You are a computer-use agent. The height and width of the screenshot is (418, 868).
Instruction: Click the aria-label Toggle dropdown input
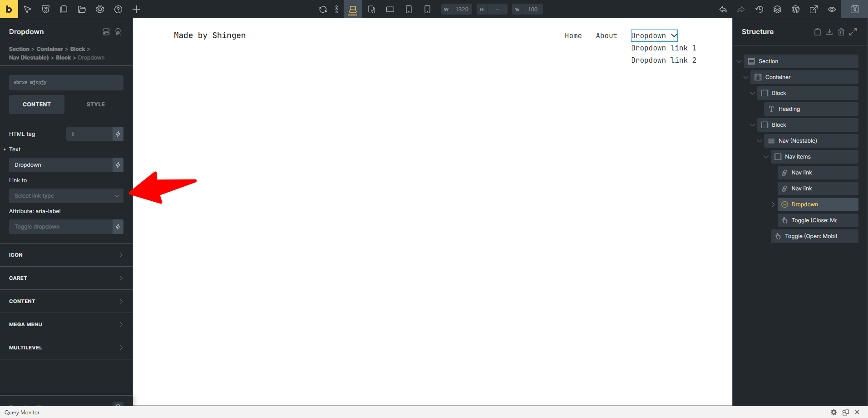(61, 227)
